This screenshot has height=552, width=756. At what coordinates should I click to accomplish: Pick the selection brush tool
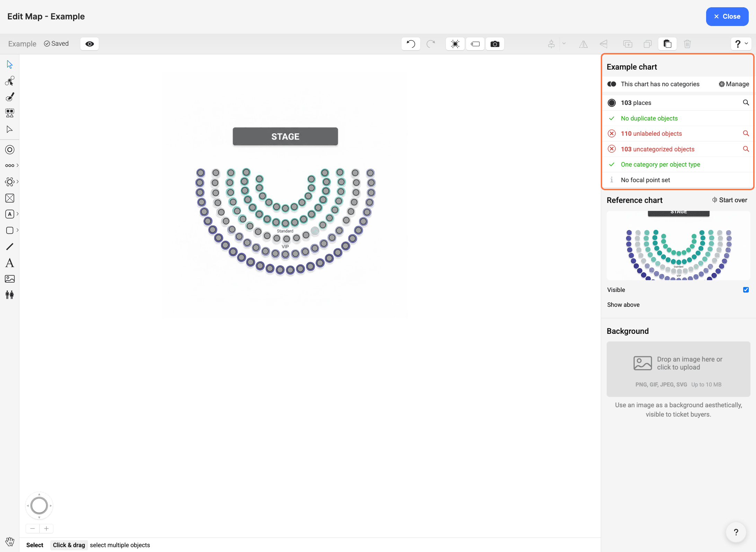tap(10, 97)
